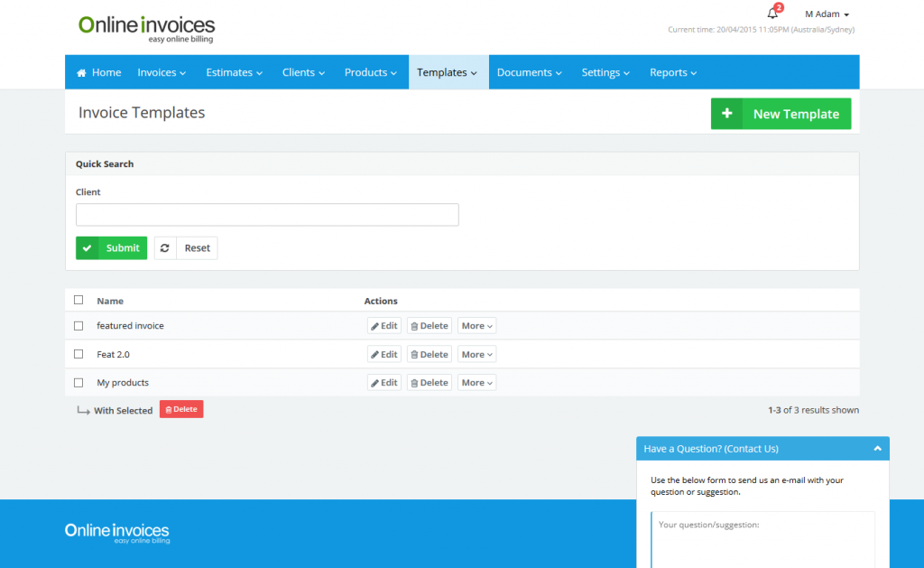Click the question/suggestion text area
This screenshot has width=924, height=568.
pyautogui.click(x=762, y=539)
